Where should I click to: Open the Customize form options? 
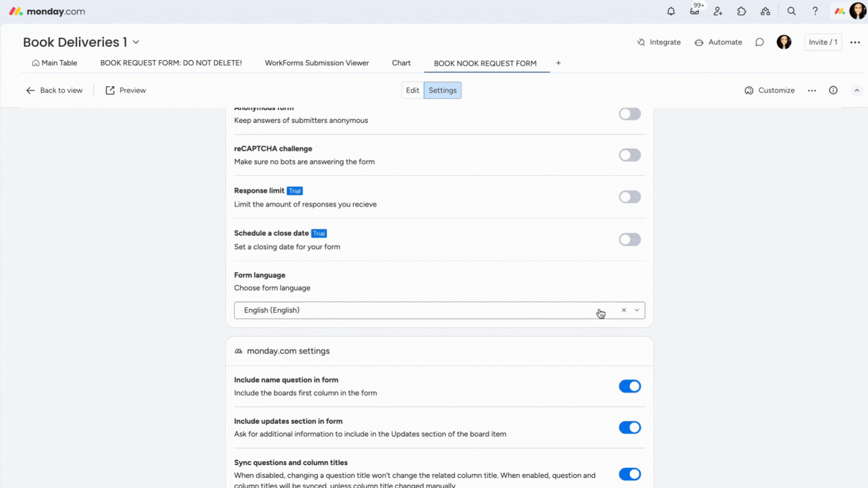tap(769, 90)
